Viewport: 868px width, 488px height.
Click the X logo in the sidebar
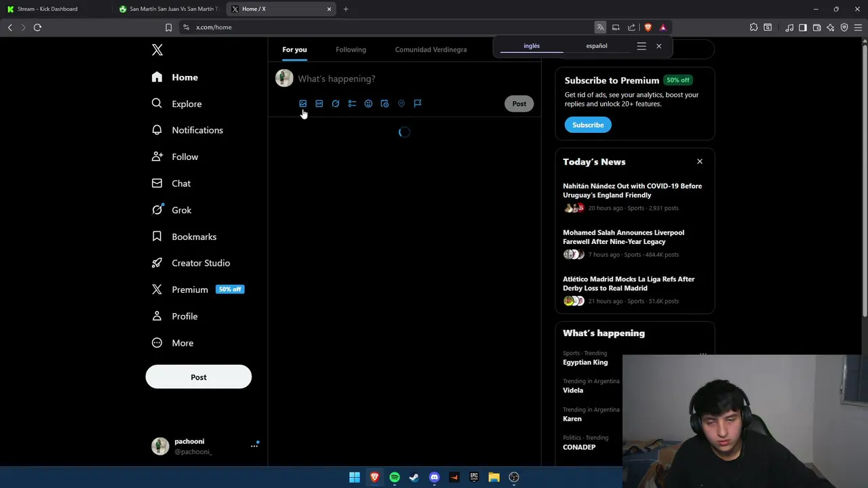click(x=157, y=50)
